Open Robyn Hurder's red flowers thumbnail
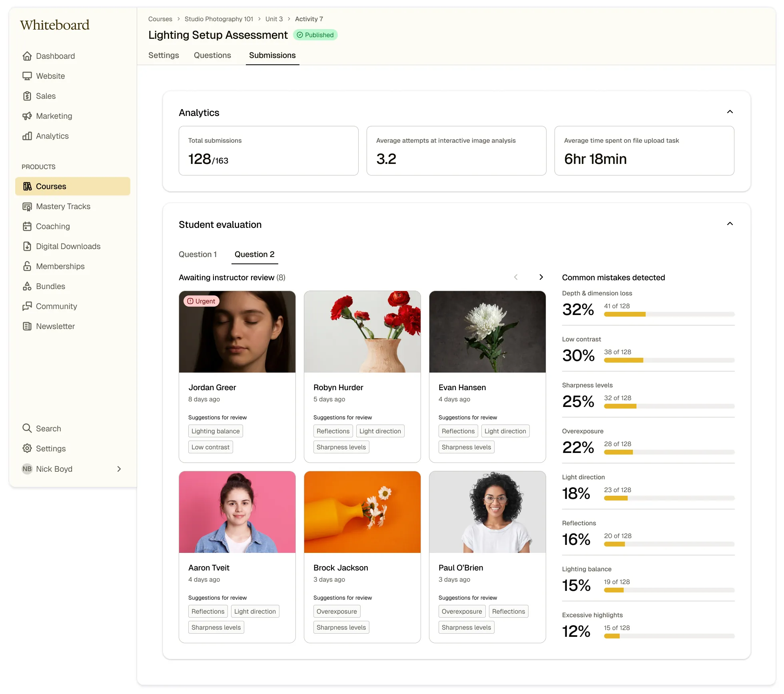Image resolution: width=784 pixels, height=694 pixels. coord(362,332)
